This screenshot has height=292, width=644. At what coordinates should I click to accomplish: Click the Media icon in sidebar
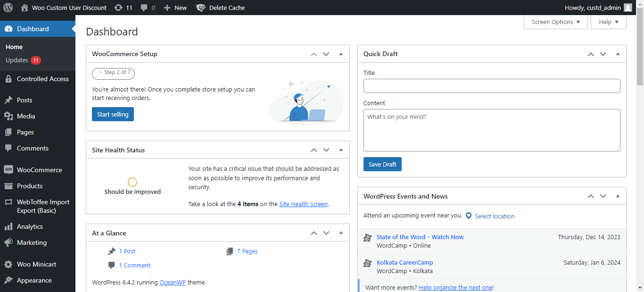8,116
